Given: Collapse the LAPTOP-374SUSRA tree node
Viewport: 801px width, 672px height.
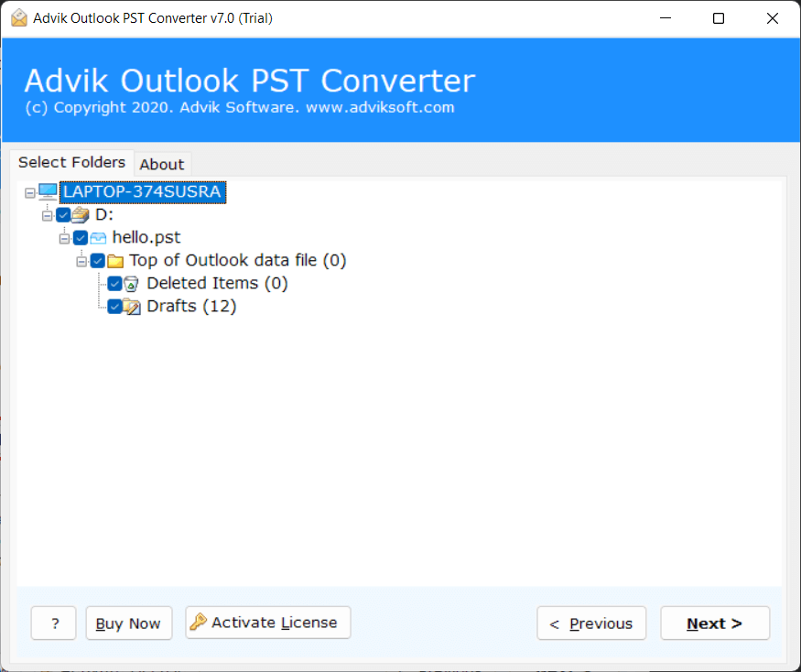Looking at the screenshot, I should 30,192.
